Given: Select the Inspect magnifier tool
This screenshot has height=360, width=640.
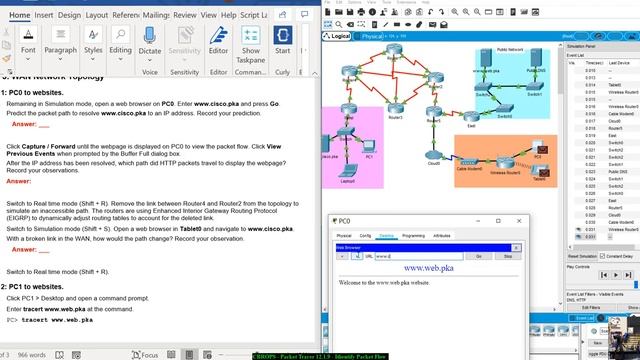Looking at the screenshot, I should point(339,25).
